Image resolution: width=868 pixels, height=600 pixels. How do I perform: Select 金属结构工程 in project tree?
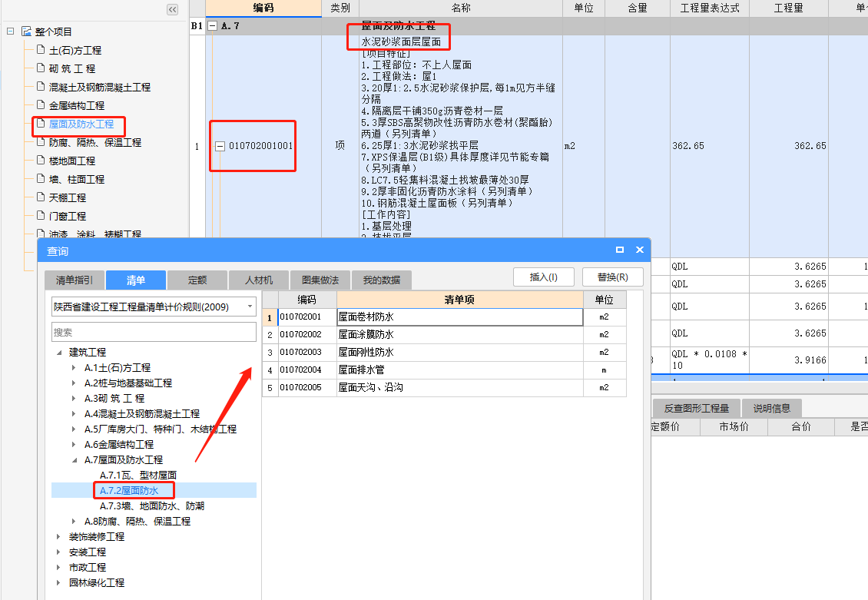[76, 106]
